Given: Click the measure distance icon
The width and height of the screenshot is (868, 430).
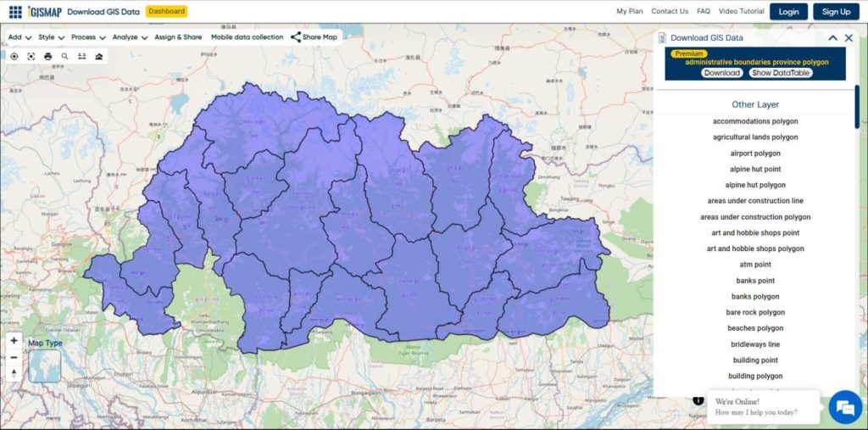Looking at the screenshot, I should pos(82,57).
